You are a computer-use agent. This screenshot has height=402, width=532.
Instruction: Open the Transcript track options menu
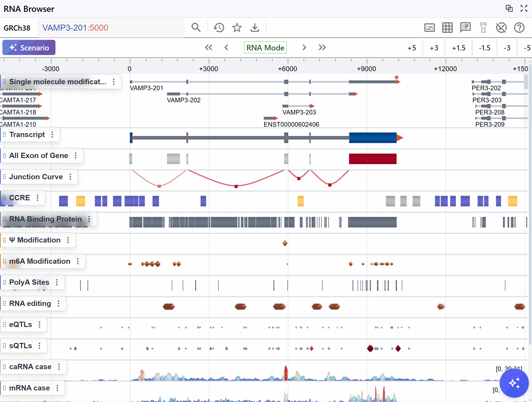pyautogui.click(x=52, y=135)
